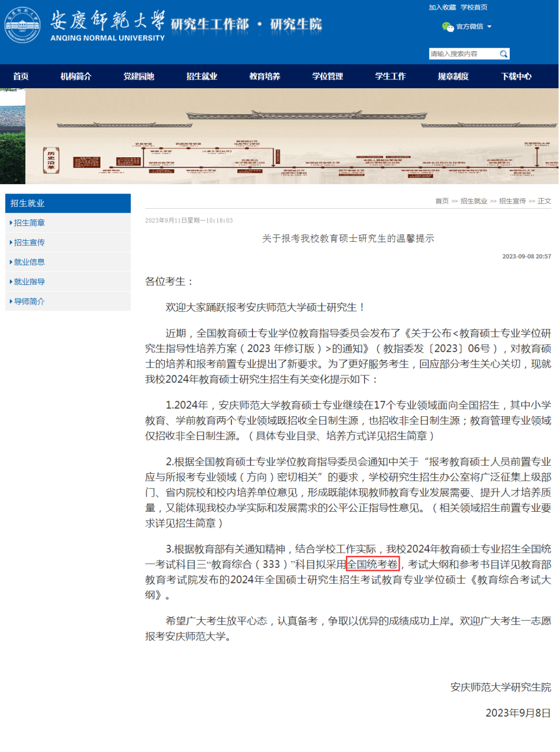
Task: Click breadcrumb link 招生就业
Action: pyautogui.click(x=474, y=201)
